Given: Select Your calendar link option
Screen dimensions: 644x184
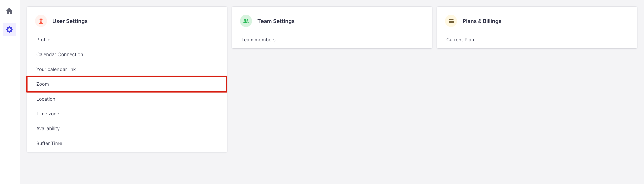Looking at the screenshot, I should 56,69.
